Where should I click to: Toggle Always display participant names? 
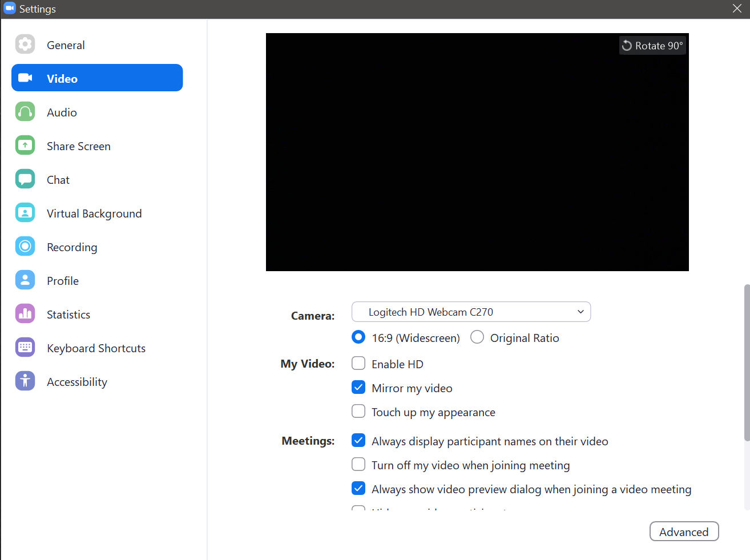click(358, 440)
